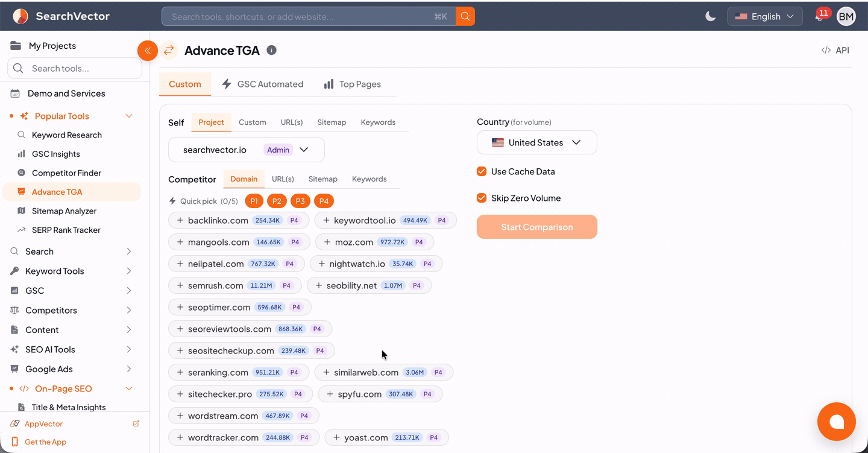Click the Keyword Research magnifier icon

pos(22,135)
